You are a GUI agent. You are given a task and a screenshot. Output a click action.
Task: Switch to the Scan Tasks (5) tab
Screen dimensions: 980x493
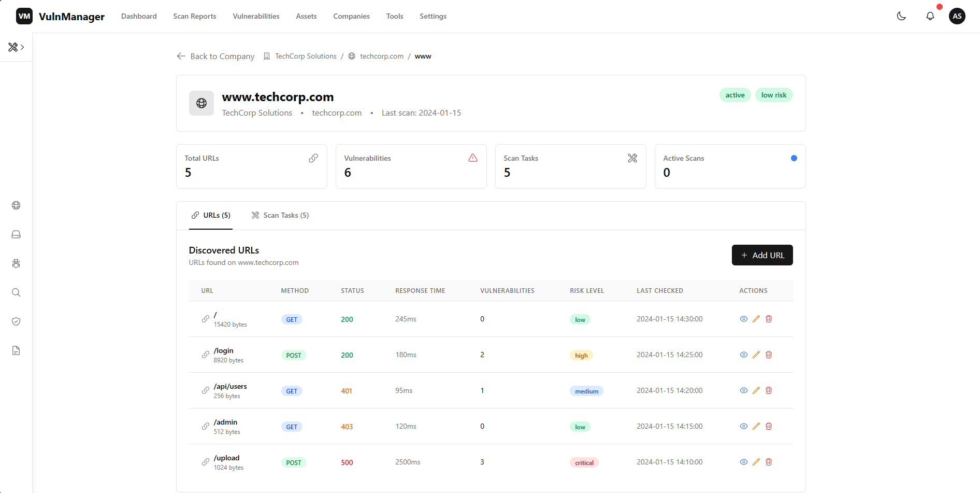(x=280, y=215)
